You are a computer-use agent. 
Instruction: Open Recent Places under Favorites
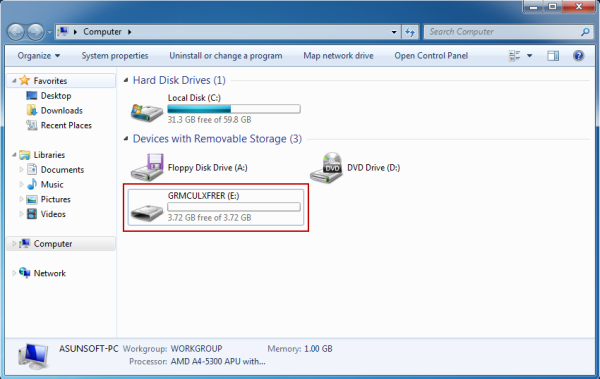pyautogui.click(x=66, y=126)
